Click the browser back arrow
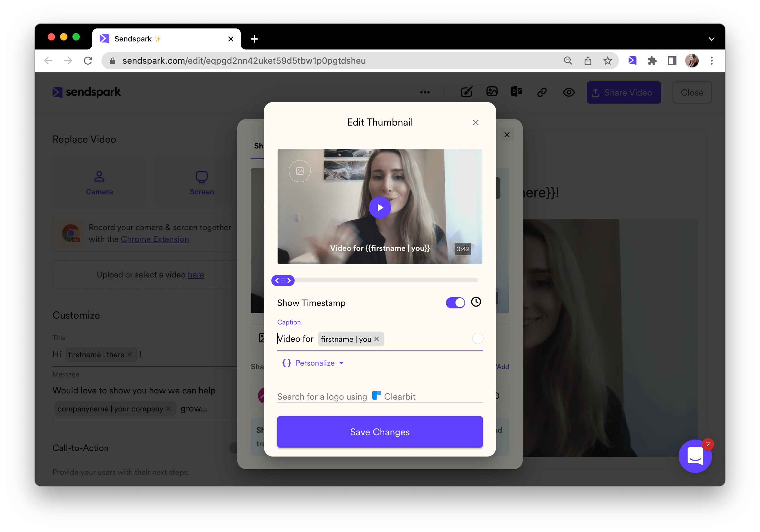Image resolution: width=760 pixels, height=532 pixels. (x=48, y=61)
